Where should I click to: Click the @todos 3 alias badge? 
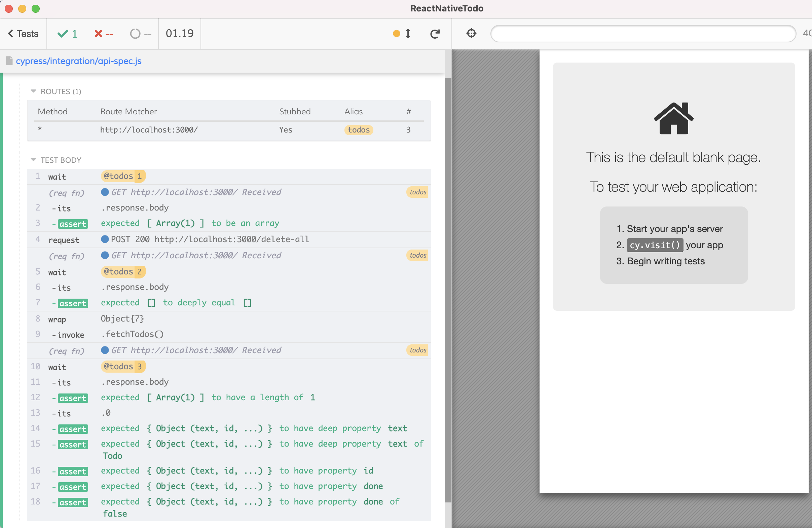tap(123, 366)
